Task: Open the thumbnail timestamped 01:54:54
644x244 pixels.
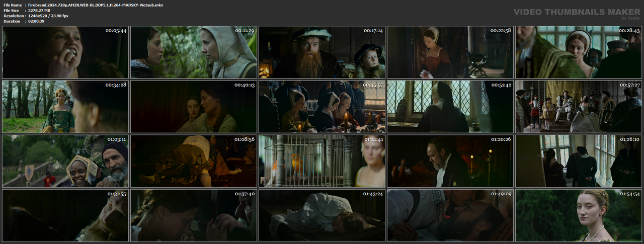Action: (x=579, y=215)
